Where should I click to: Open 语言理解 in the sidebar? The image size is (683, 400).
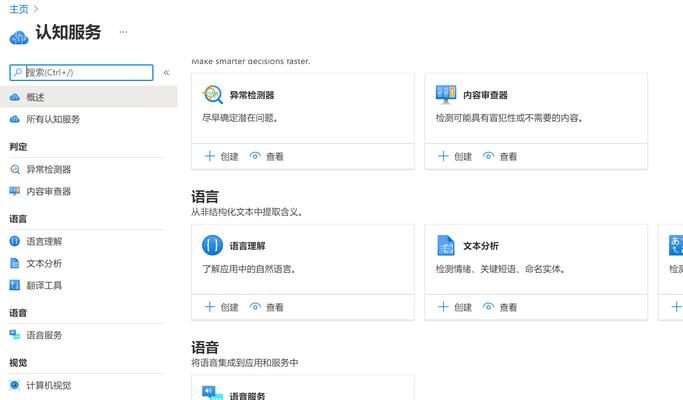[44, 241]
